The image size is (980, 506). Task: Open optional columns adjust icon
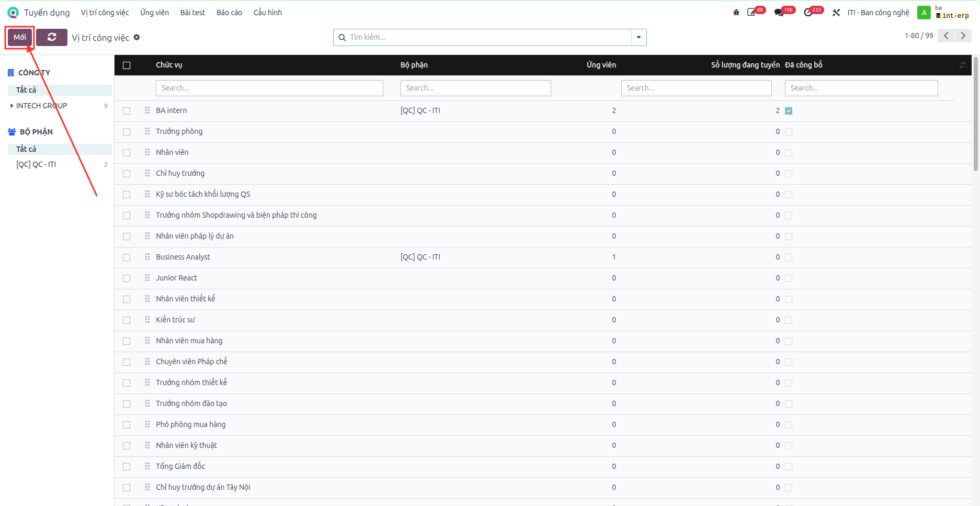962,65
